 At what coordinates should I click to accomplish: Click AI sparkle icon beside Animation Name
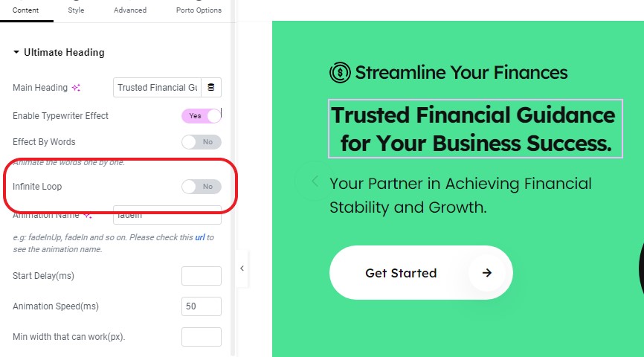(x=88, y=215)
